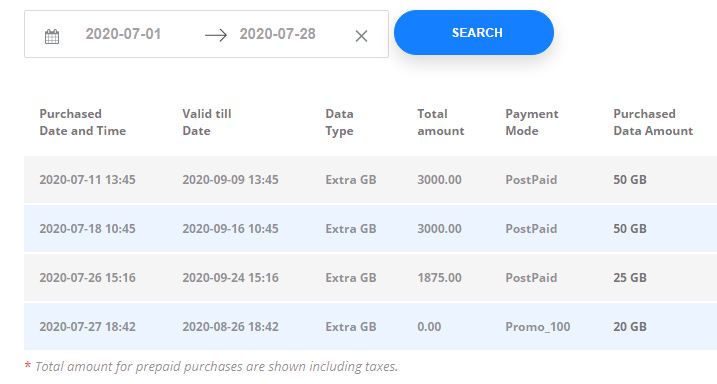Click 3000.00 in the 2020-07-18 row

point(439,229)
